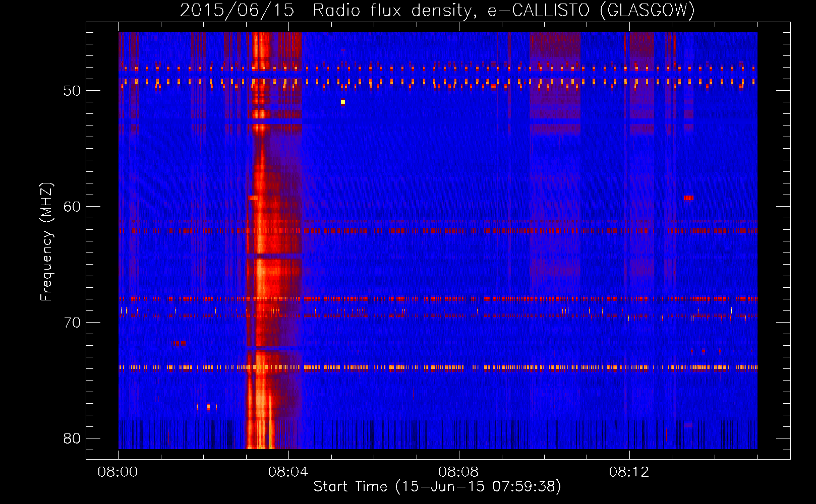
Task: Click the "60" frequency tick label
Action: point(72,207)
